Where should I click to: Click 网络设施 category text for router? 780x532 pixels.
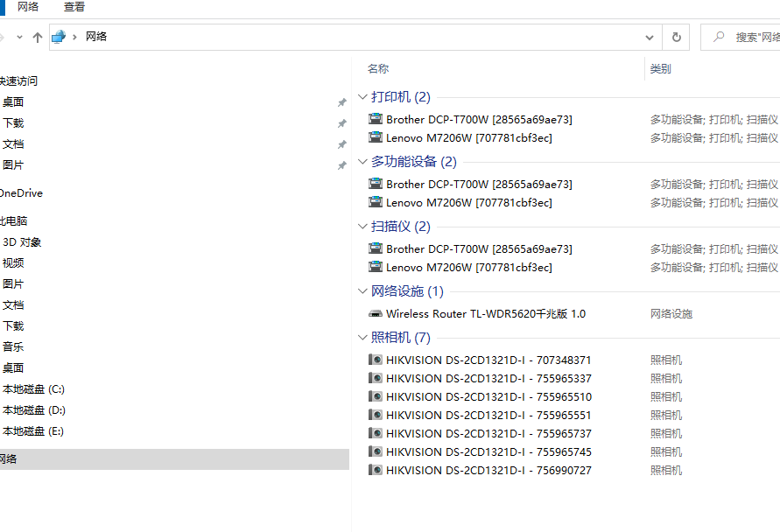click(671, 314)
